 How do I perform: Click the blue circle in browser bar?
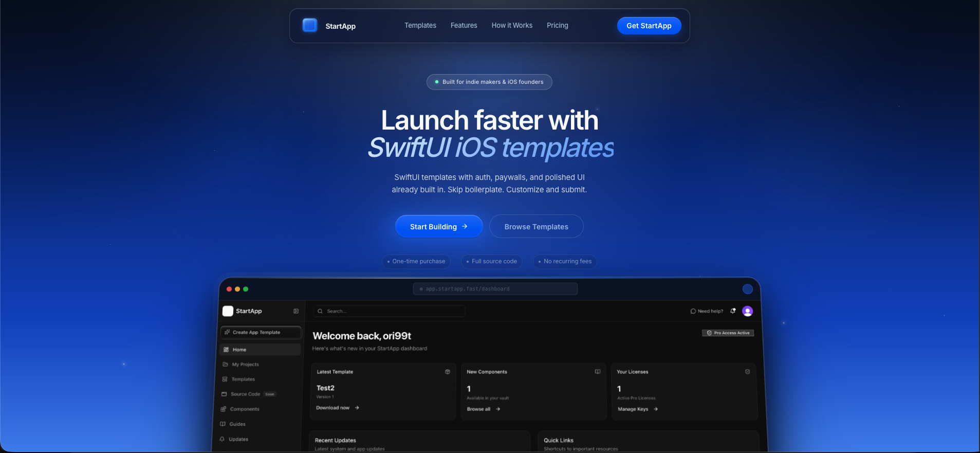point(748,289)
